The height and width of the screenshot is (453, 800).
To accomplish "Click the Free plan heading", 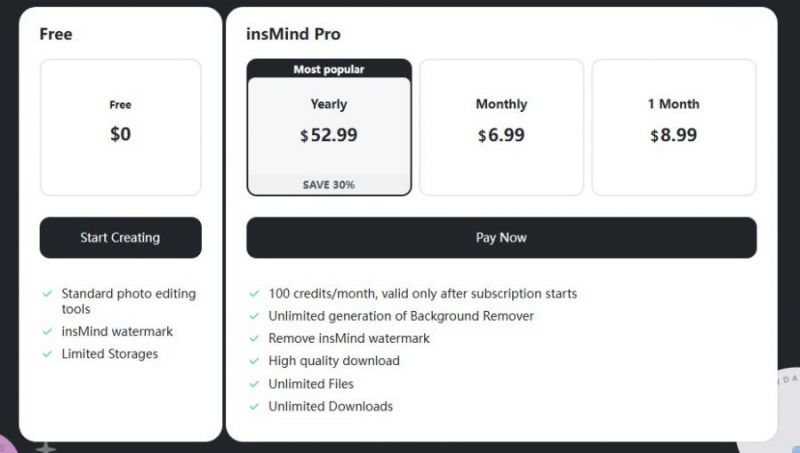I will (x=56, y=34).
